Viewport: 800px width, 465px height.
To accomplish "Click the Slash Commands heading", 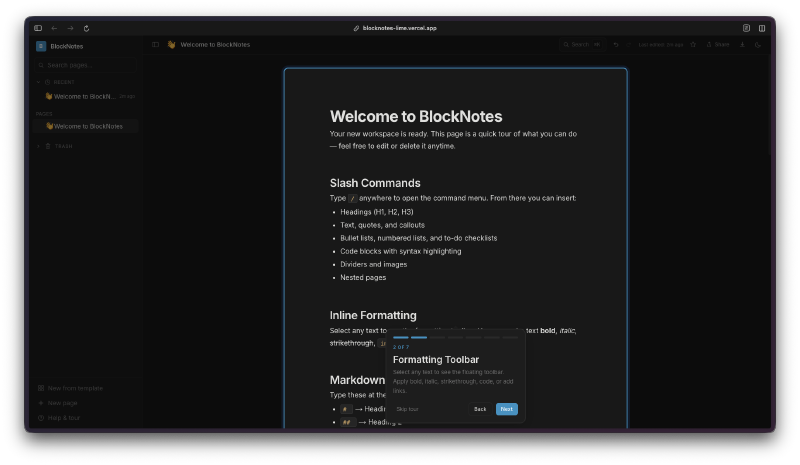I will [375, 183].
